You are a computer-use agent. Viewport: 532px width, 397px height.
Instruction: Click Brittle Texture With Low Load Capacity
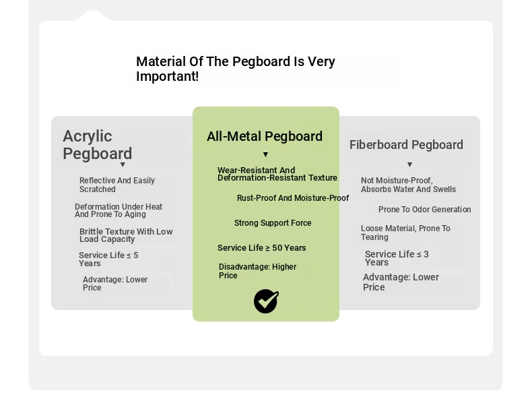coord(126,235)
